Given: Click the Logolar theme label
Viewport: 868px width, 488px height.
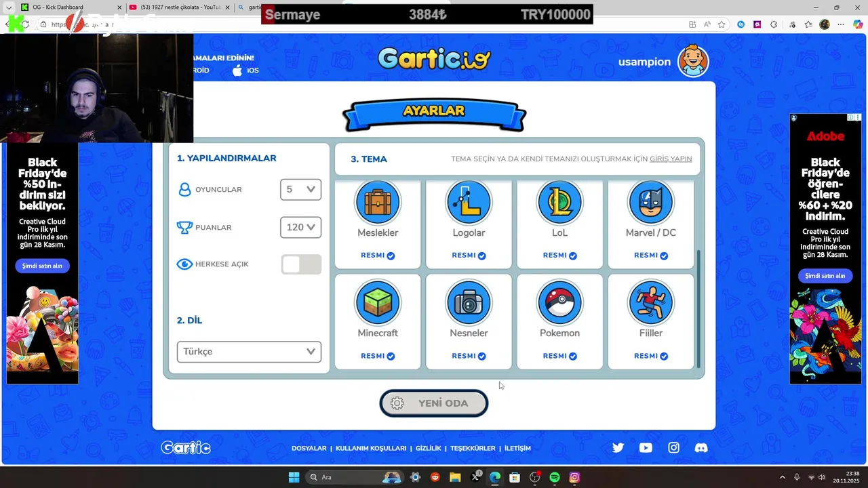Looking at the screenshot, I should click(469, 232).
